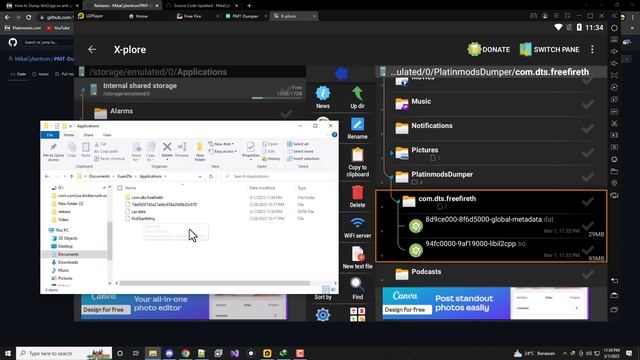Open New item dropdown in Explorer
The image size is (640, 360).
tap(221, 144)
